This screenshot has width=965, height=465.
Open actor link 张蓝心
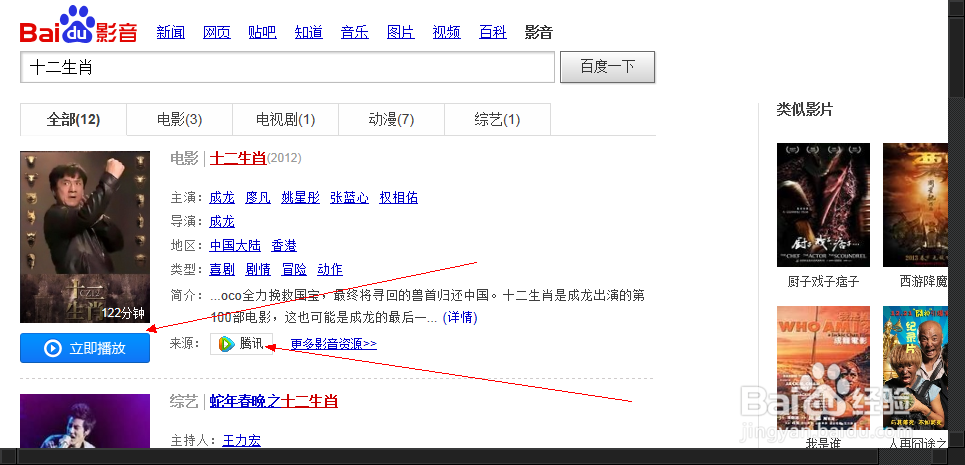(x=350, y=197)
